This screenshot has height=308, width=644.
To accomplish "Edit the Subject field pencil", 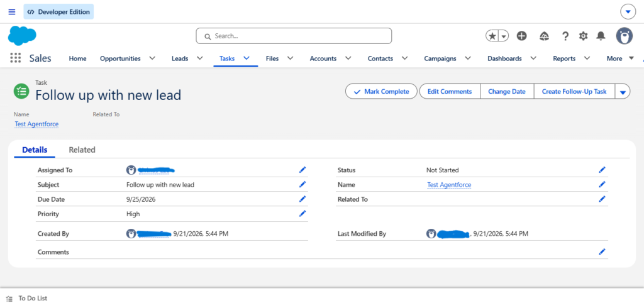I will pos(303,184).
